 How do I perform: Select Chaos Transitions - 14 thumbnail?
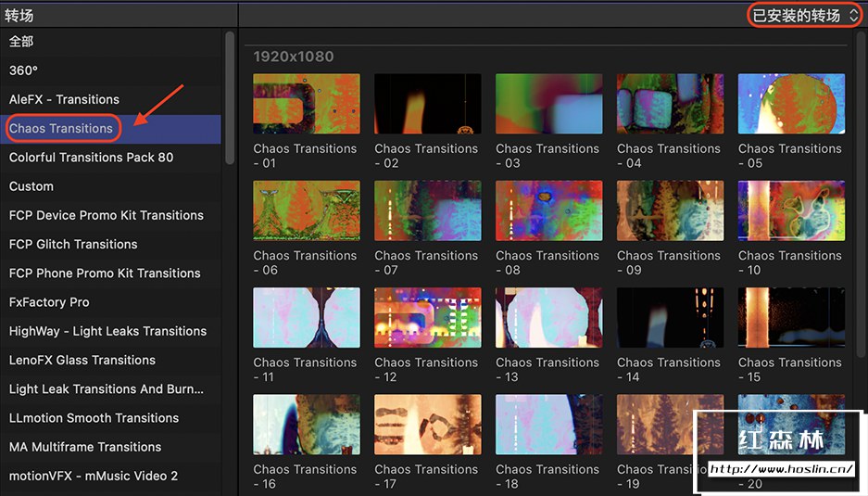(x=670, y=317)
